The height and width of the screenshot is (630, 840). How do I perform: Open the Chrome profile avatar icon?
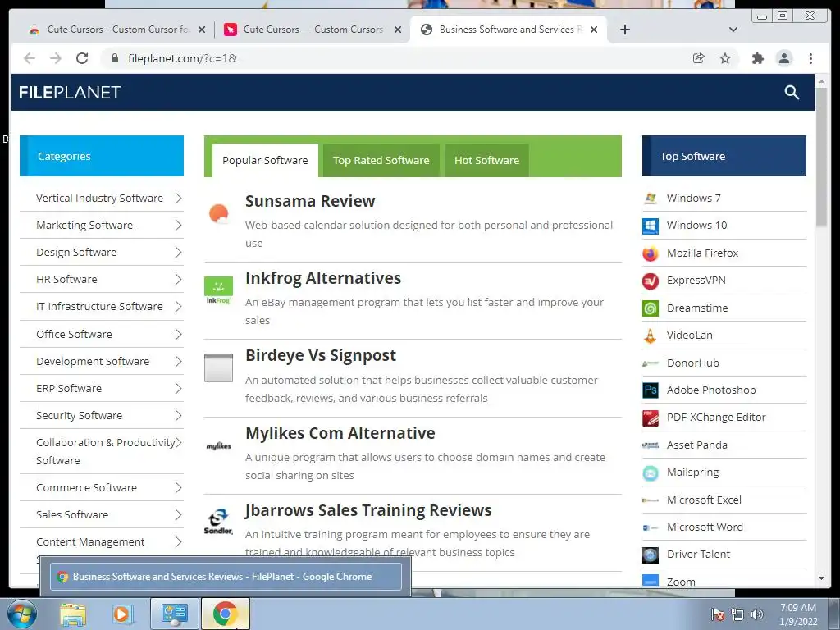pos(784,58)
